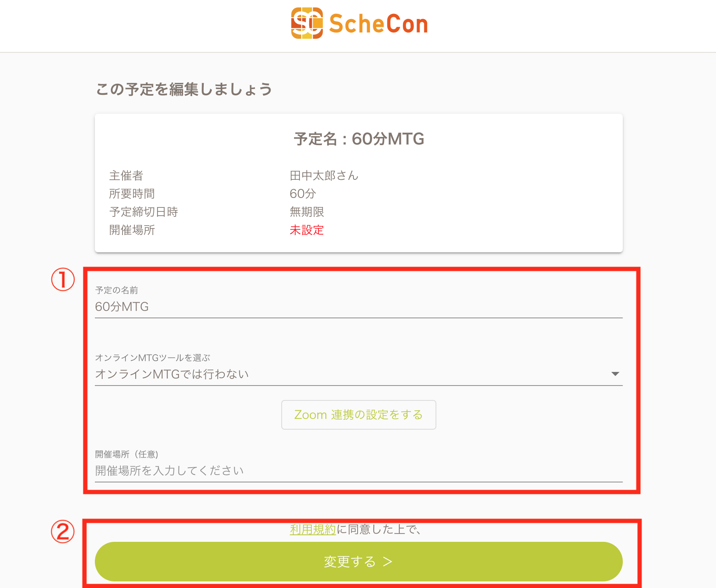Click the organizer name 田中太郎さん
The width and height of the screenshot is (716, 588).
point(324,176)
